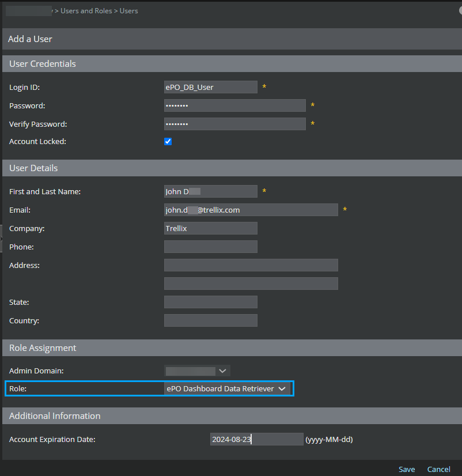The height and width of the screenshot is (476, 462).
Task: Click the Cancel link
Action: [x=438, y=469]
